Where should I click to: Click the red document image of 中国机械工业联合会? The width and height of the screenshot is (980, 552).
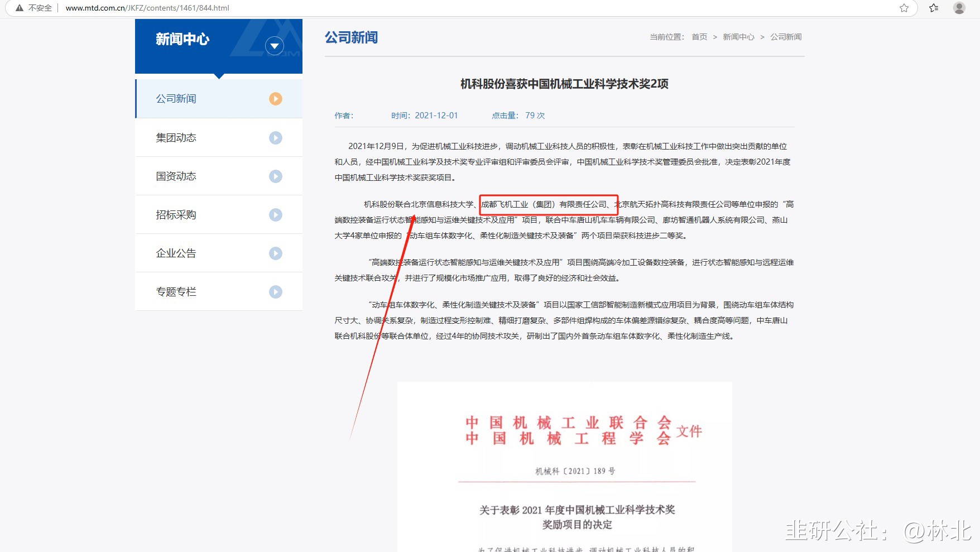pos(564,467)
